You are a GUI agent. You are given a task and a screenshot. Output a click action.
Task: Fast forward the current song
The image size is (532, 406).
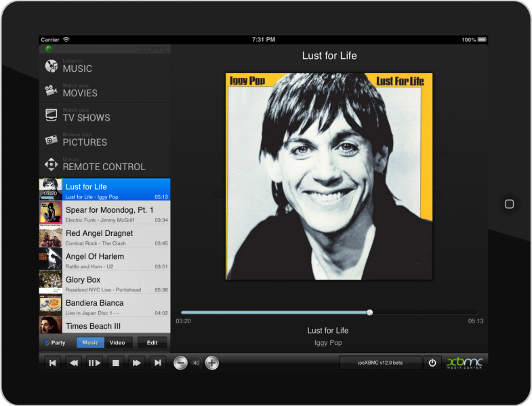tap(137, 363)
